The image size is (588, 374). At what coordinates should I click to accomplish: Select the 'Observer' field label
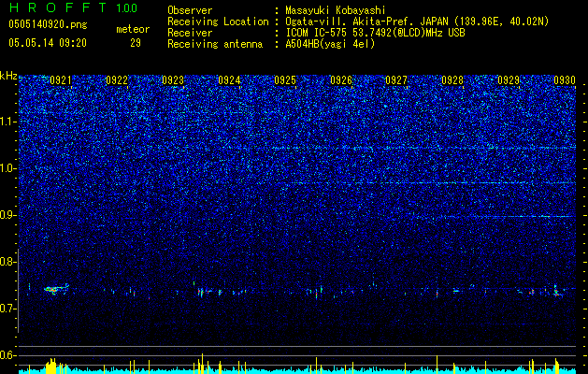(x=190, y=10)
